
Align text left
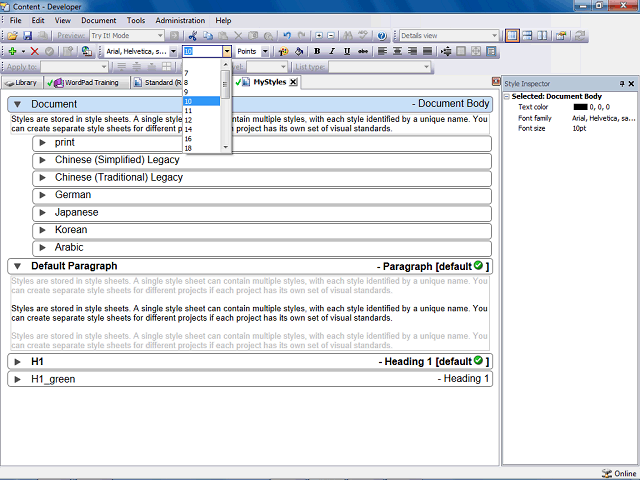coord(382,51)
